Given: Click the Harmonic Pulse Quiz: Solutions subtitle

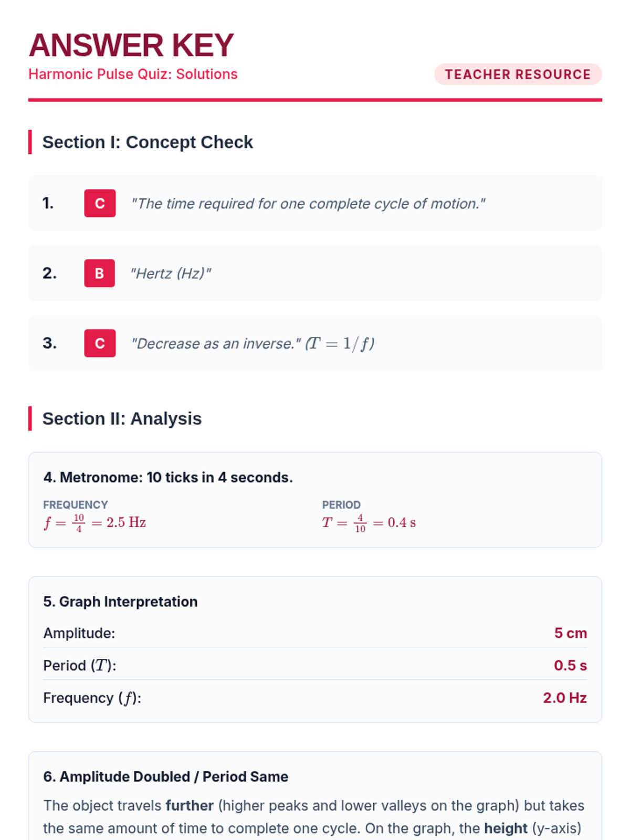Looking at the screenshot, I should click(x=133, y=74).
